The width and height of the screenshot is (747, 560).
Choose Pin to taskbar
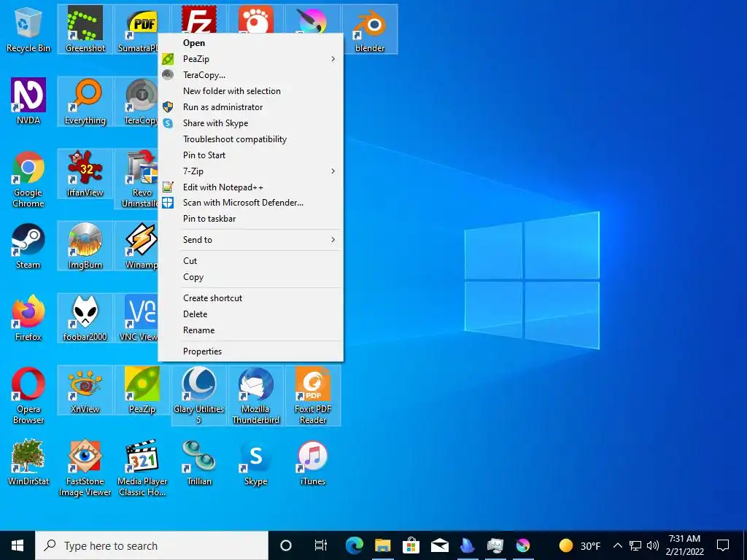pyautogui.click(x=251, y=219)
